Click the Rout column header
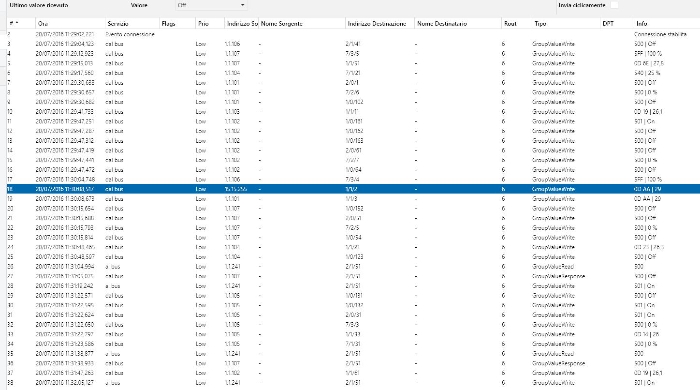This screenshot has width=700, height=390. tap(517, 23)
